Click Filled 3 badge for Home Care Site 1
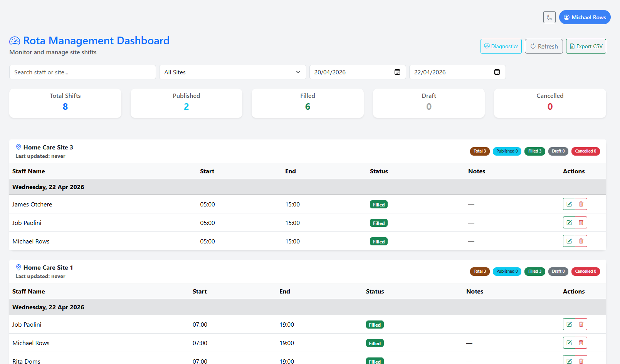The width and height of the screenshot is (620, 364). 535,272
